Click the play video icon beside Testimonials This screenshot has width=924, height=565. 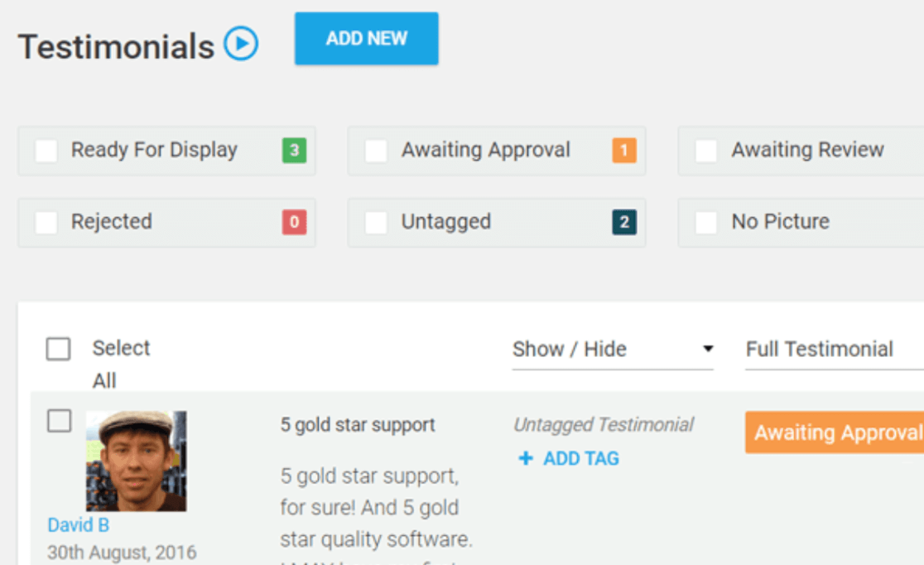click(x=241, y=44)
